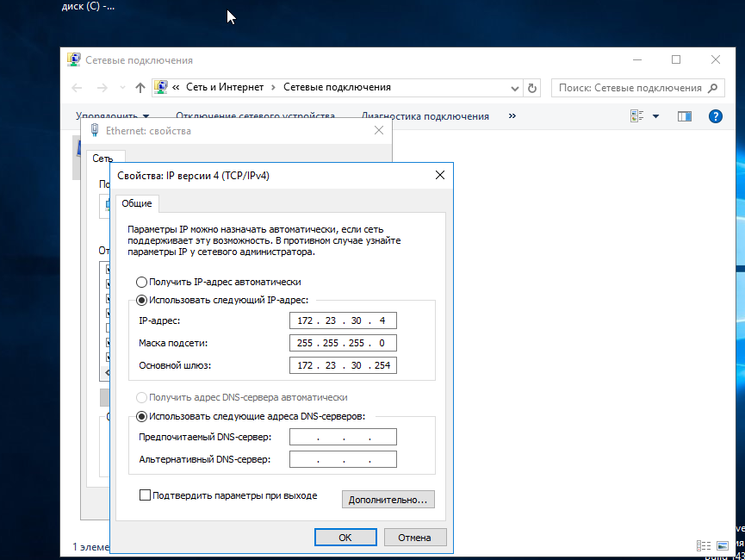Click the Маска подсети input field
The width and height of the screenshot is (745, 560).
pyautogui.click(x=343, y=343)
